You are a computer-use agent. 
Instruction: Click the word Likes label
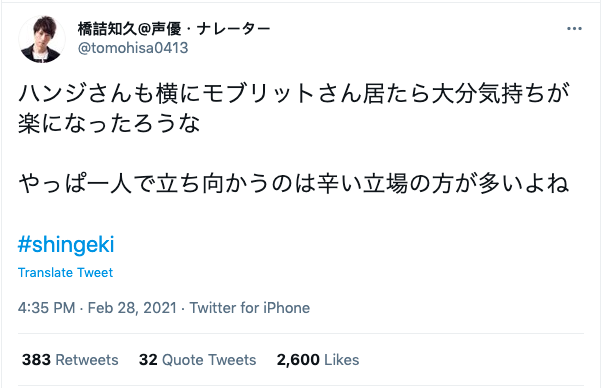click(x=342, y=360)
